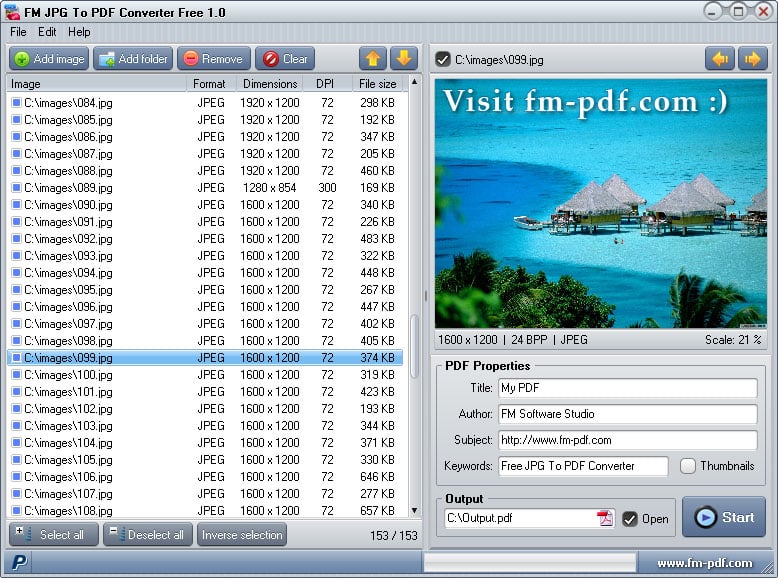Focus the Author field
Screen dimensions: 778x578
point(628,414)
